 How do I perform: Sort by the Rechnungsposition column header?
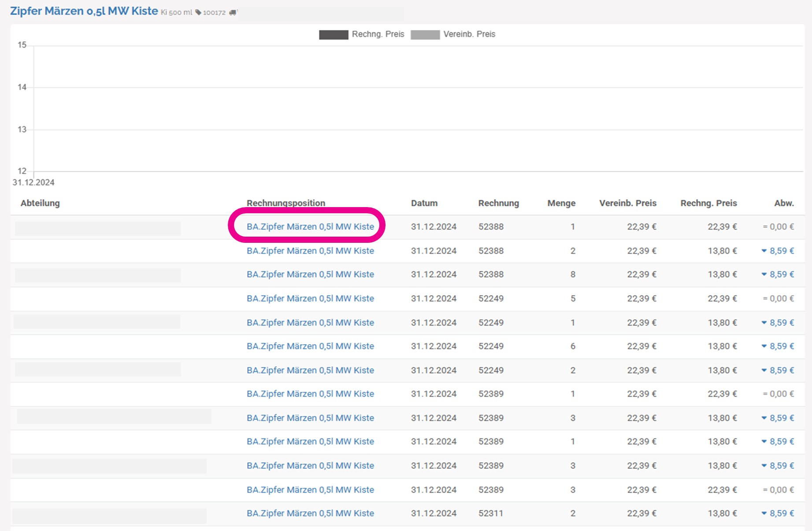286,203
